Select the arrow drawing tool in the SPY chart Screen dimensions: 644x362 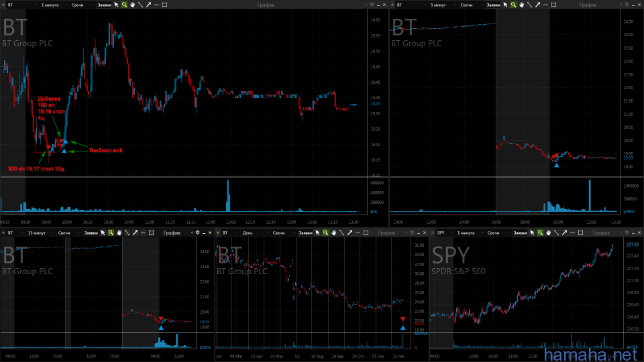565,233
